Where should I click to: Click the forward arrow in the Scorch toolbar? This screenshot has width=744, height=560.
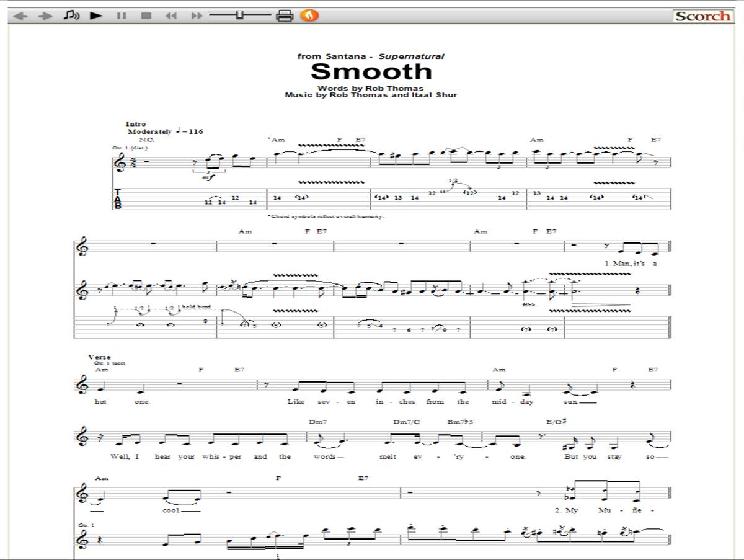click(45, 16)
